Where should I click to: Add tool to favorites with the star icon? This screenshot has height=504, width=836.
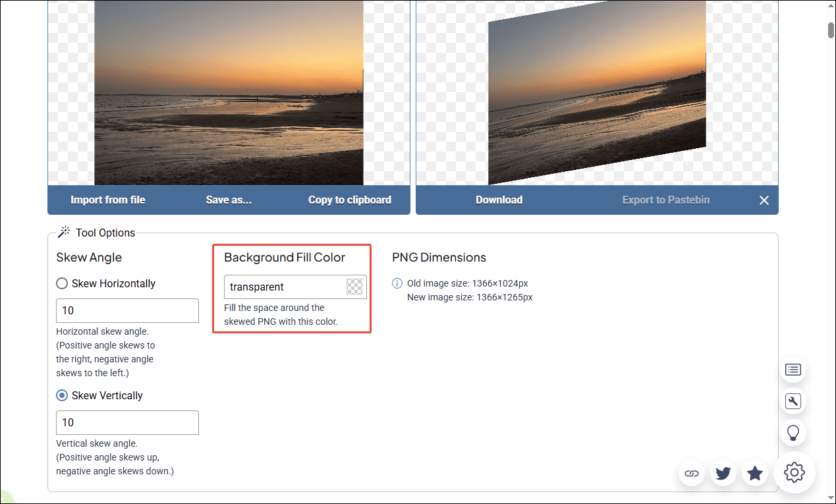pos(754,472)
